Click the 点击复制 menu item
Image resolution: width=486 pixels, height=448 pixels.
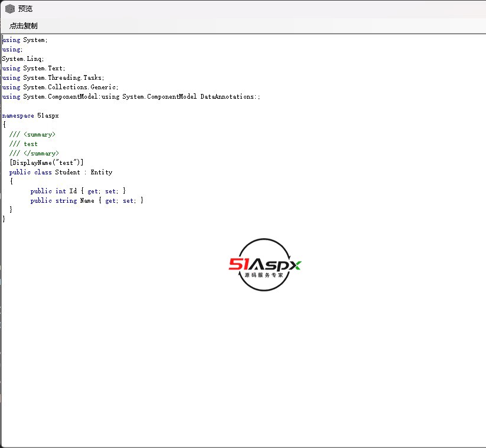coord(24,26)
